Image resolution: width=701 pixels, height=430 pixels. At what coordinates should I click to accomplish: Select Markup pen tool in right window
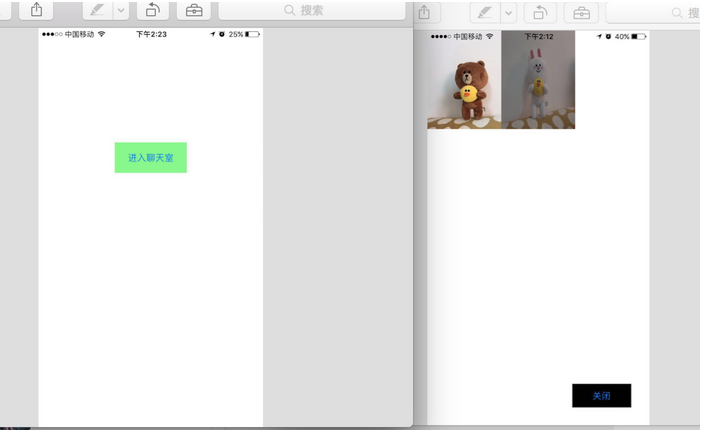click(x=485, y=13)
